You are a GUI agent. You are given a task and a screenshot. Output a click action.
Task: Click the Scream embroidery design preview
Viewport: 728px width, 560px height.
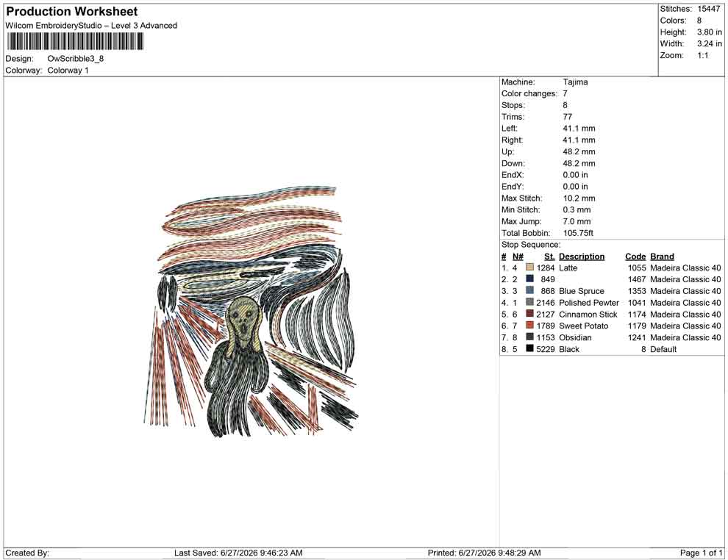click(251, 312)
